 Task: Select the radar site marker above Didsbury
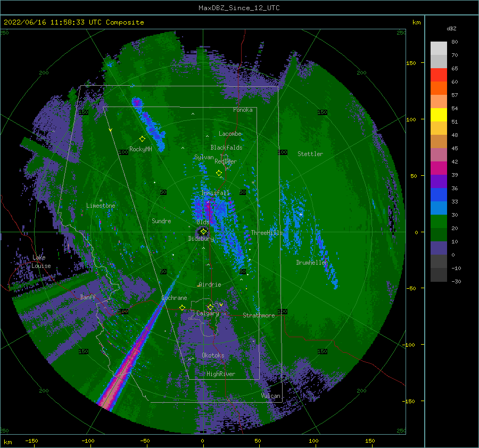[x=203, y=232]
